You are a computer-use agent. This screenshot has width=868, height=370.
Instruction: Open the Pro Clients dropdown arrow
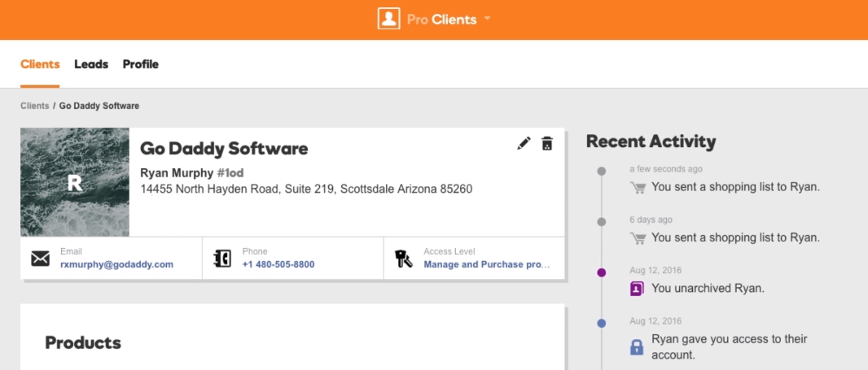pos(487,18)
